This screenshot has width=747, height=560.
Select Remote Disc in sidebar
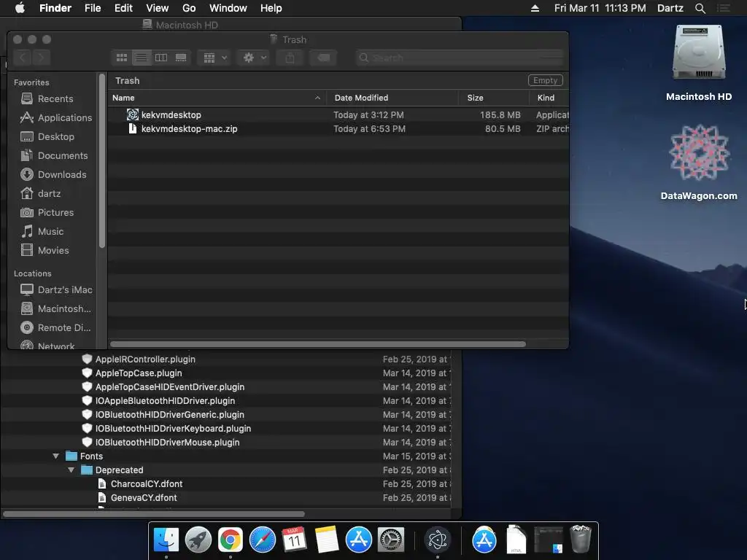(x=55, y=327)
